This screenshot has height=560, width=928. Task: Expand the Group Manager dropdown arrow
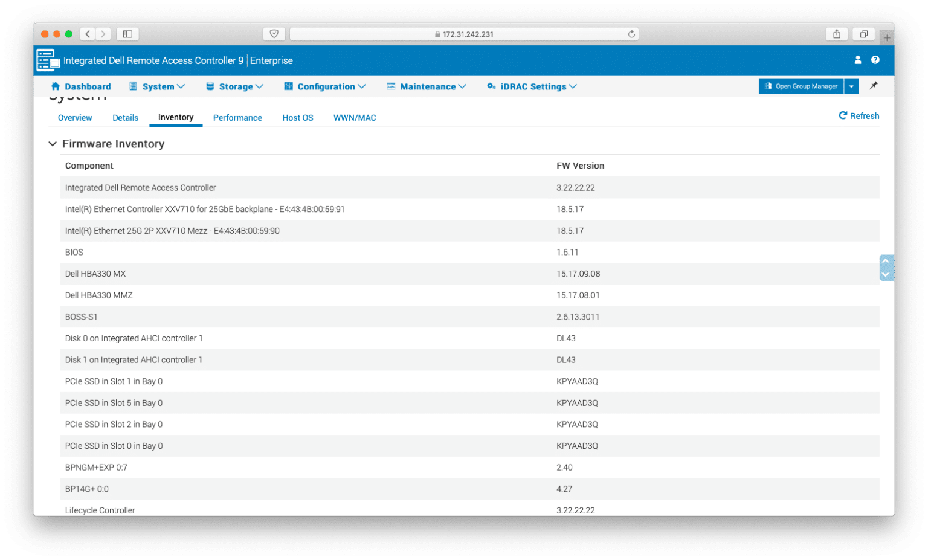click(x=851, y=86)
